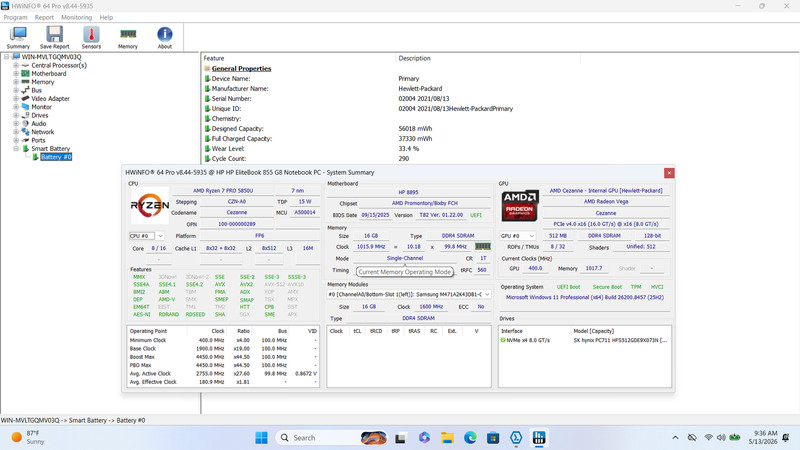Select the Ports tree item
The image size is (800, 450).
point(38,140)
